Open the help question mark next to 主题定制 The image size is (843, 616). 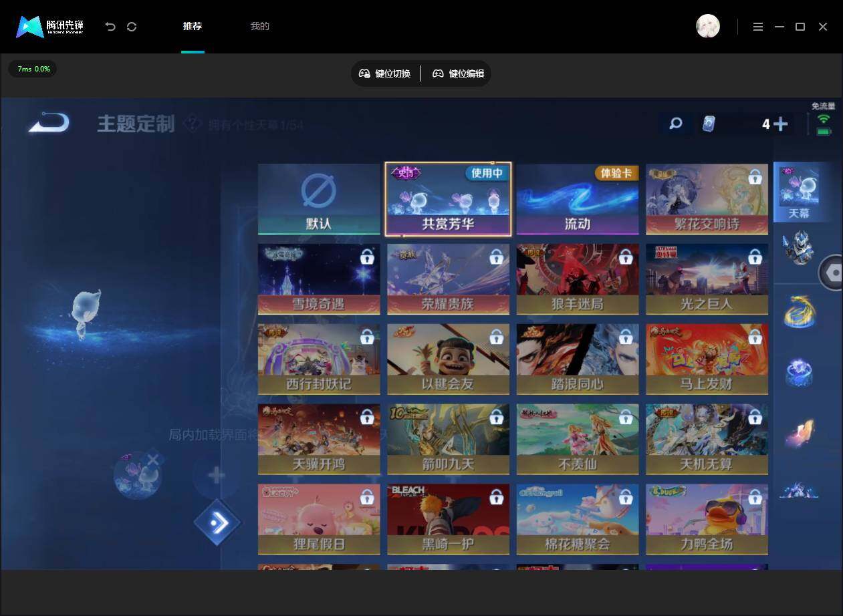pyautogui.click(x=192, y=123)
